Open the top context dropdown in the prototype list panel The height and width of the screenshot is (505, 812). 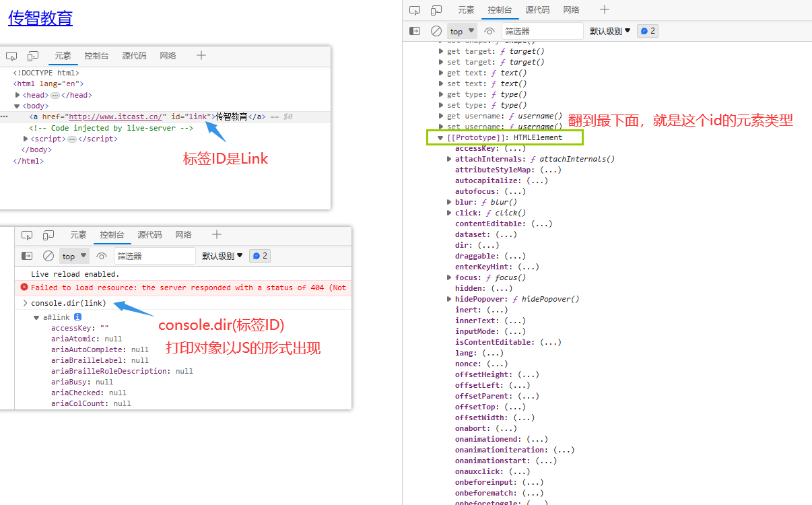coord(463,31)
